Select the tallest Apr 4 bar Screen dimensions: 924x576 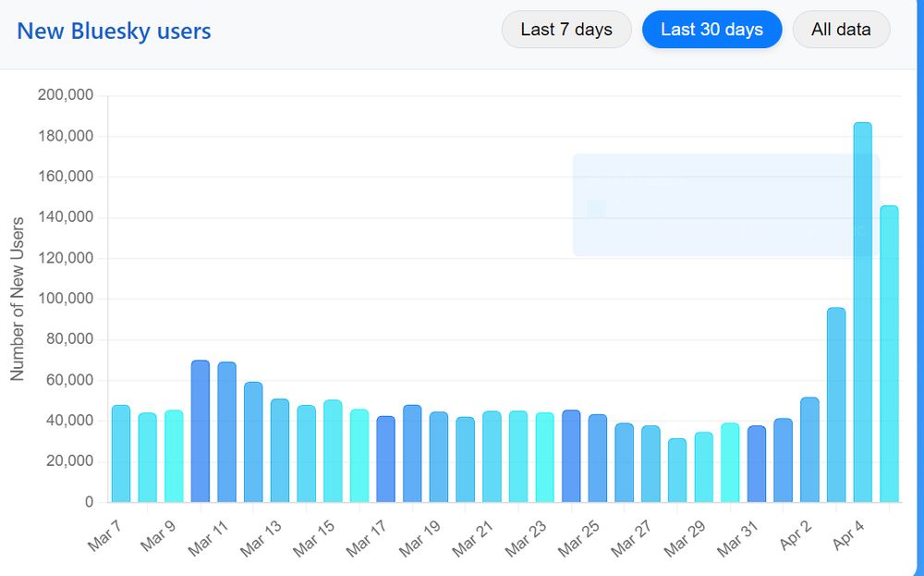(863, 313)
